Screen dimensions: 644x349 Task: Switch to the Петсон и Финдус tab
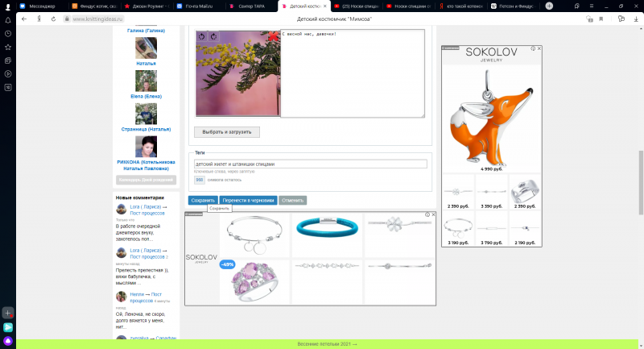(514, 6)
